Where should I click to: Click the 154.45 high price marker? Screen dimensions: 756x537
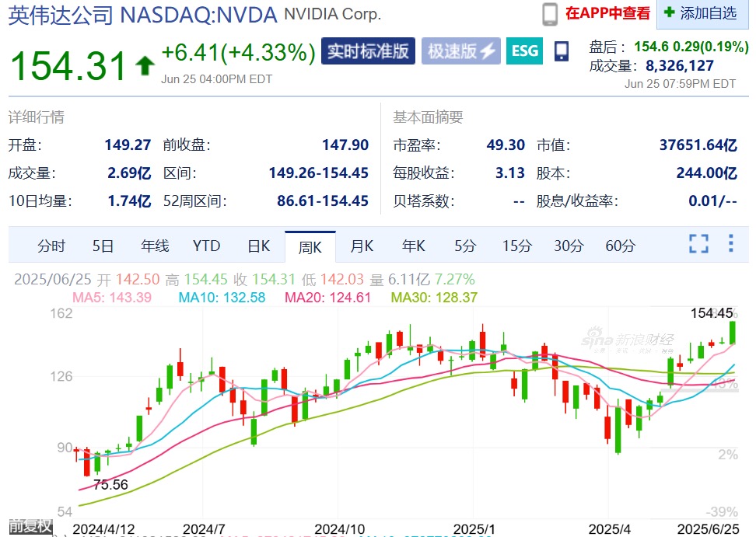712,313
